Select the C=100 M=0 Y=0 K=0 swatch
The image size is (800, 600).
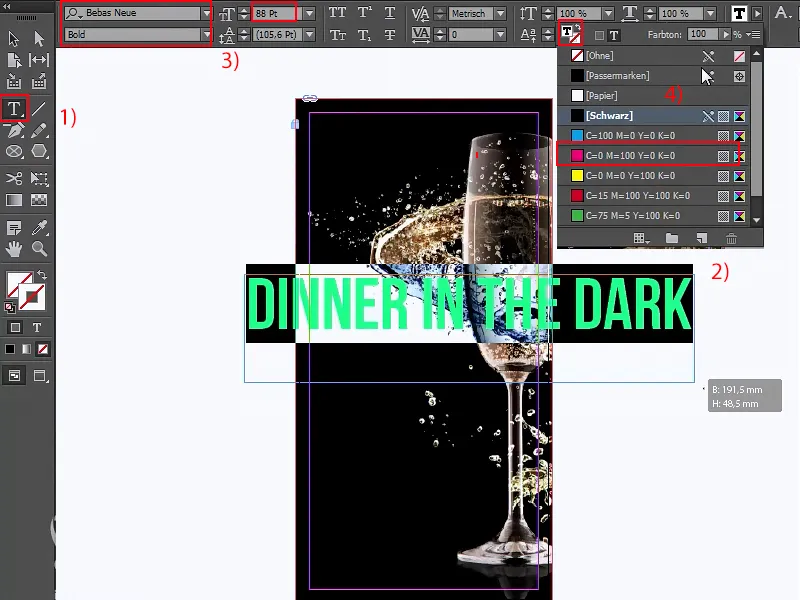pos(653,136)
